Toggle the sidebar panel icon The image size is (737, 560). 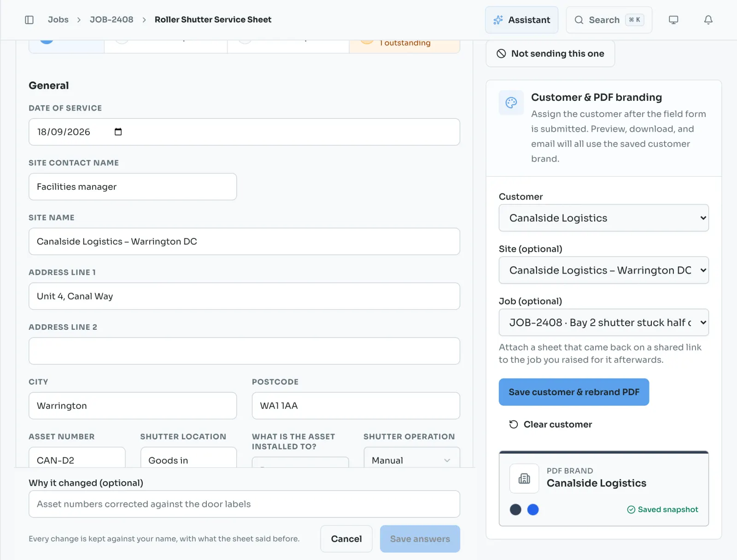(x=29, y=20)
